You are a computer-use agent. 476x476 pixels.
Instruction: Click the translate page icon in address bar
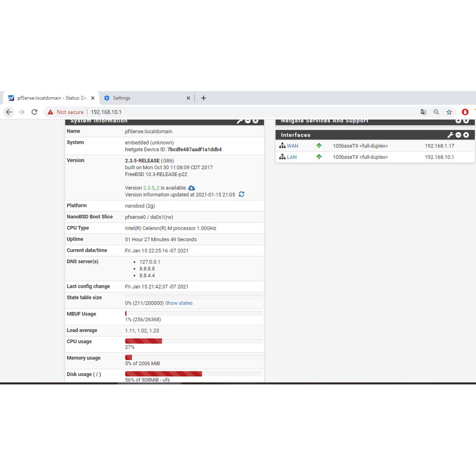point(423,112)
